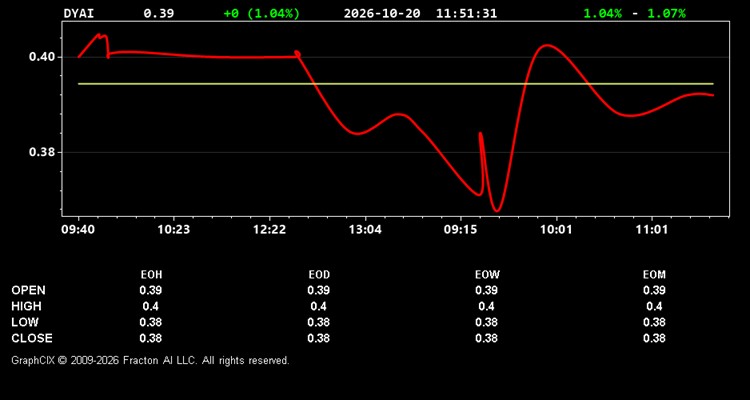Click the 0.38 y-axis label
This screenshot has width=750, height=400.
click(42, 153)
